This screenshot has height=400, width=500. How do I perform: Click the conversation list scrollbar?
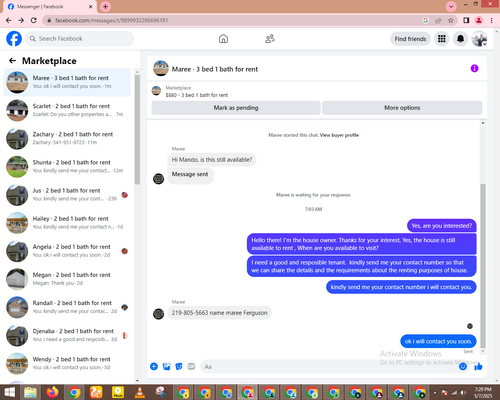(x=137, y=130)
